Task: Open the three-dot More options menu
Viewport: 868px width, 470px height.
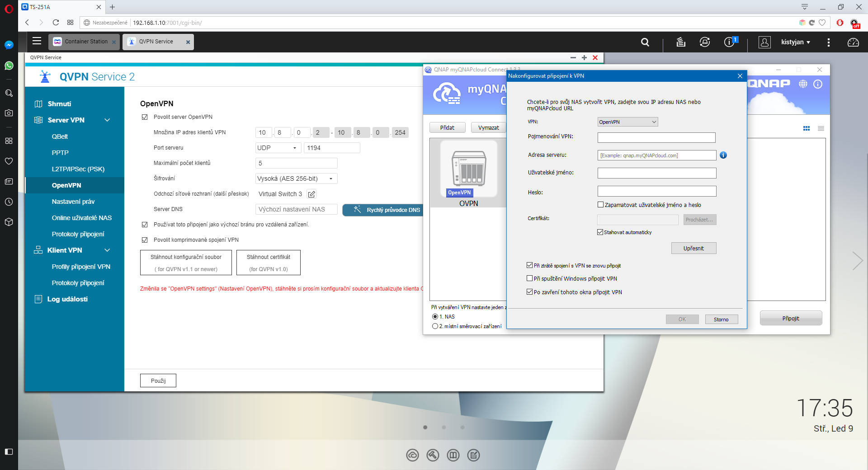Action: click(828, 42)
